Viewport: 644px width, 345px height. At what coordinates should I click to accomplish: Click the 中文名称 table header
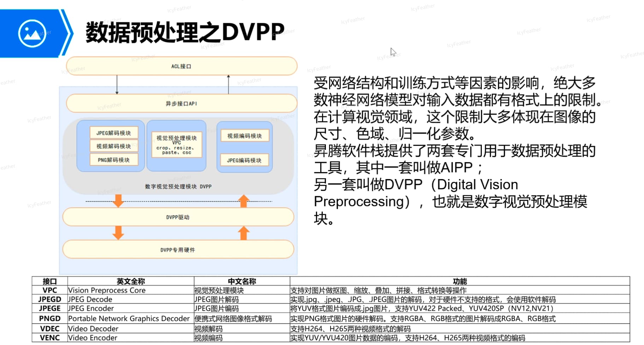click(242, 281)
